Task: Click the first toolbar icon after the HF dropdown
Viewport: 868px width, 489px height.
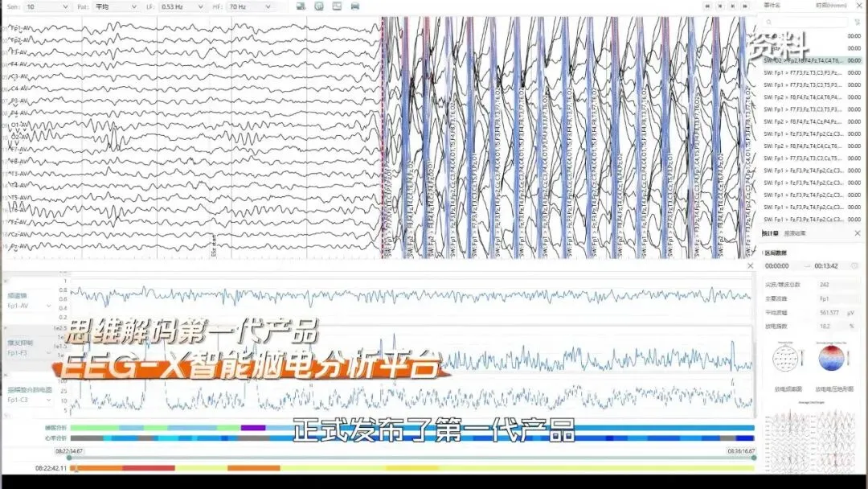Action: [x=301, y=6]
